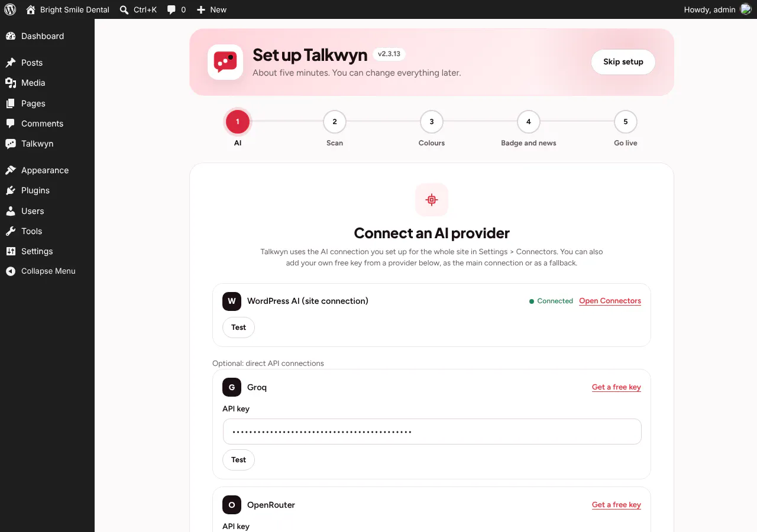Click the Posts pushpin icon
The height and width of the screenshot is (532, 757).
11,63
